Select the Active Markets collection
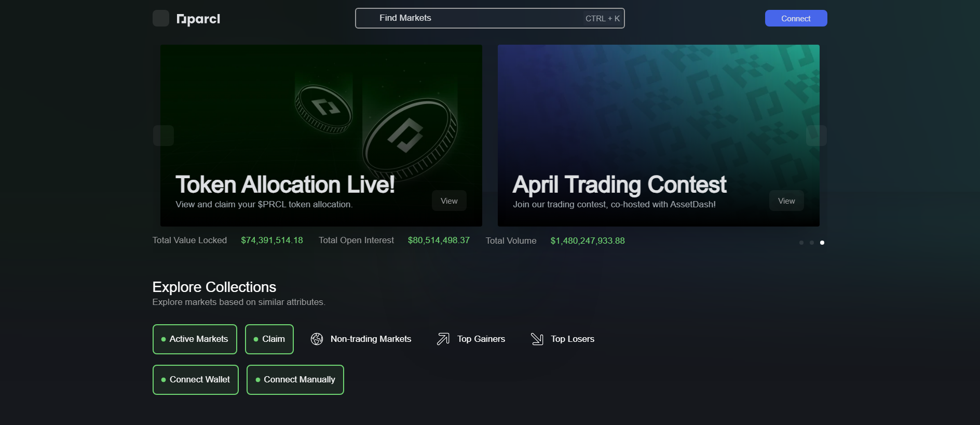 point(195,339)
